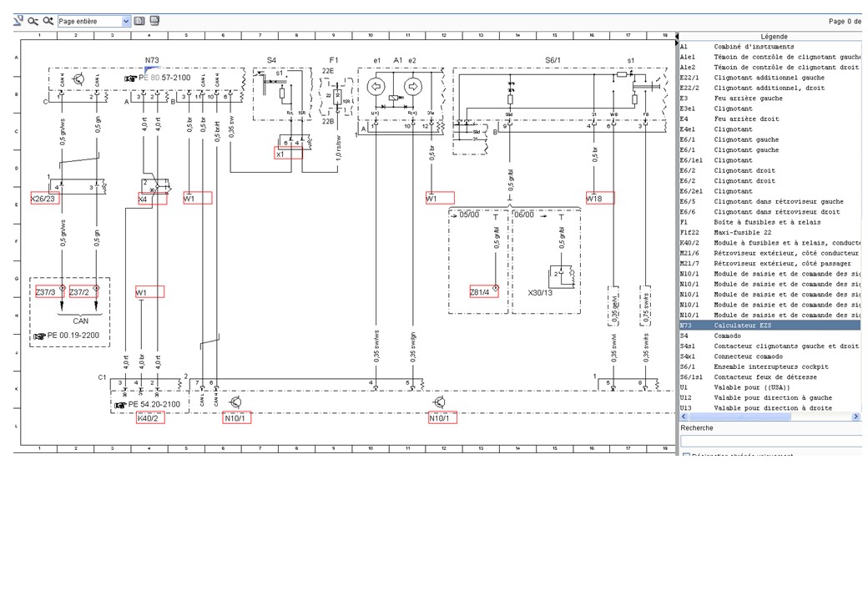The image size is (868, 601).
Task: Select highlighted legend row N73 Calculateur EZS
Action: 770,326
